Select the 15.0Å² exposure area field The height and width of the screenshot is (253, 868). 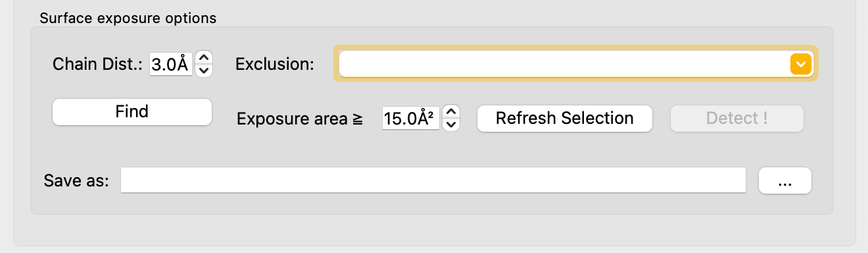tap(411, 119)
